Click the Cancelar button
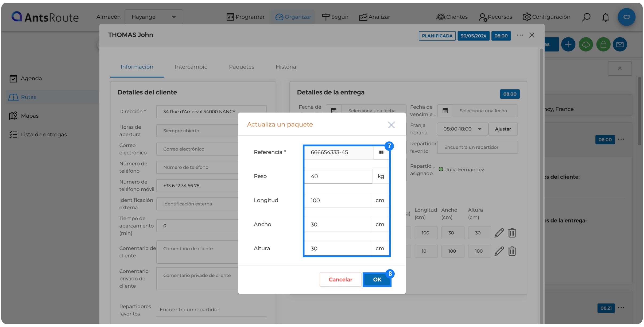The width and height of the screenshot is (644, 327). (x=340, y=279)
